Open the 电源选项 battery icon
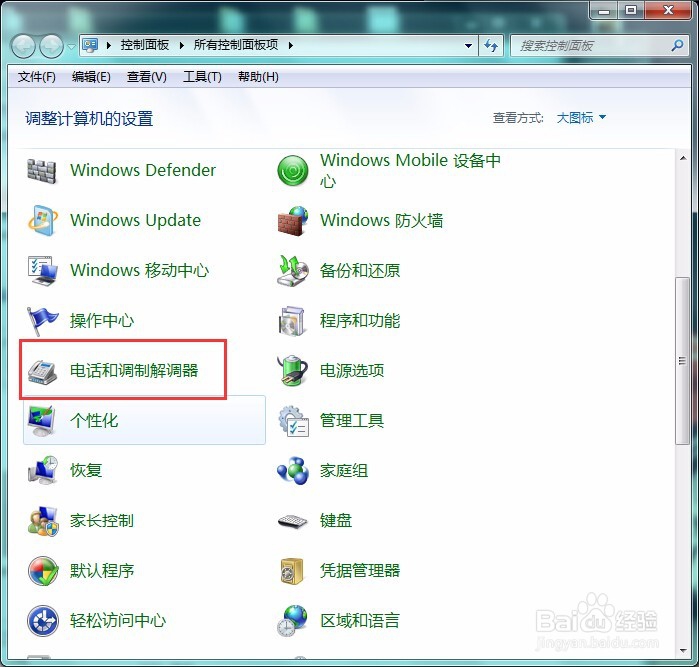Image resolution: width=699 pixels, height=667 pixels. click(x=292, y=370)
